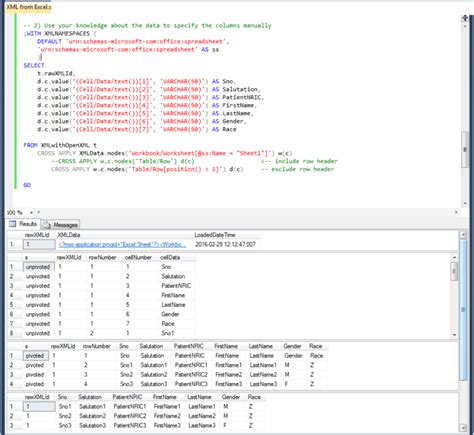Select cellData 'Gender' in unpivoted row 6
Image resolution: width=474 pixels, height=435 pixels.
[170, 314]
